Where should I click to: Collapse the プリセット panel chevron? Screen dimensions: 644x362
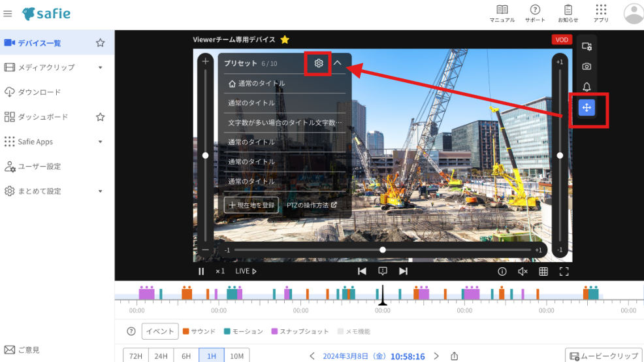click(x=338, y=63)
